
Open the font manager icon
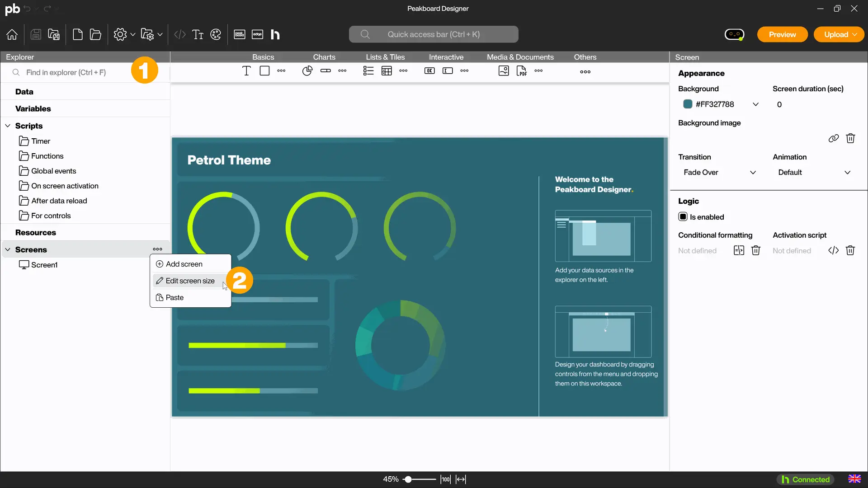click(198, 34)
